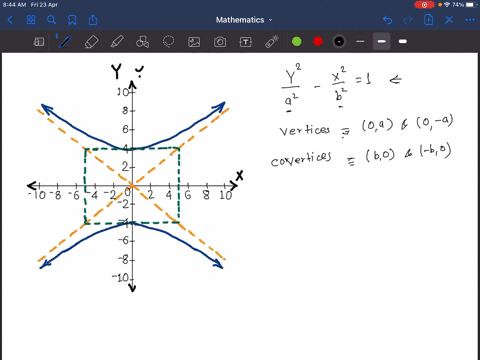Open the Camera tool
480x360 pixels.
tap(220, 42)
